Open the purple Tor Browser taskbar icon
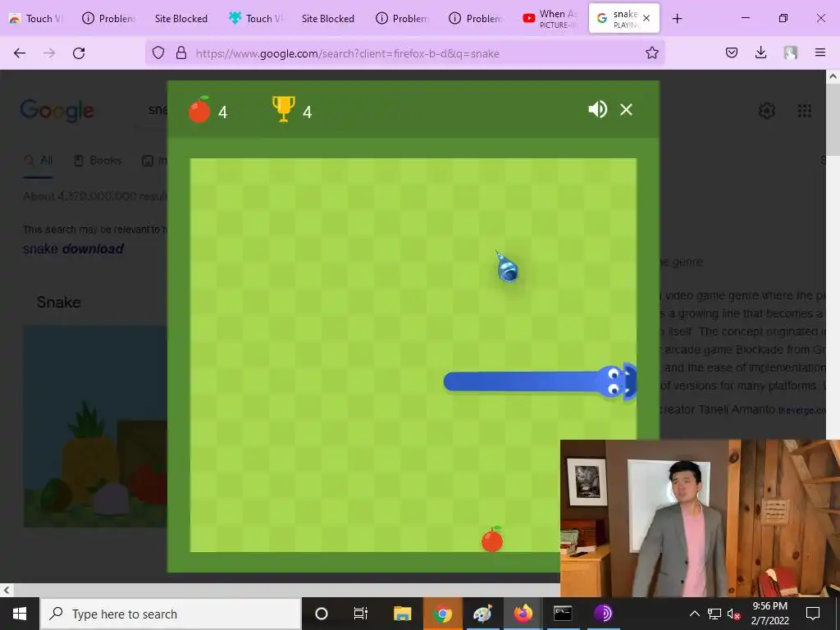The width and height of the screenshot is (840, 630). click(x=603, y=614)
